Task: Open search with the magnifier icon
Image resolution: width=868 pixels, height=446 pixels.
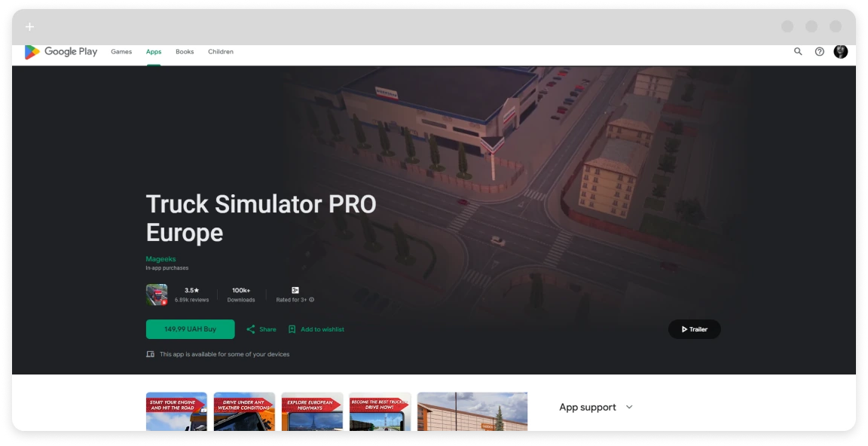Action: click(798, 52)
